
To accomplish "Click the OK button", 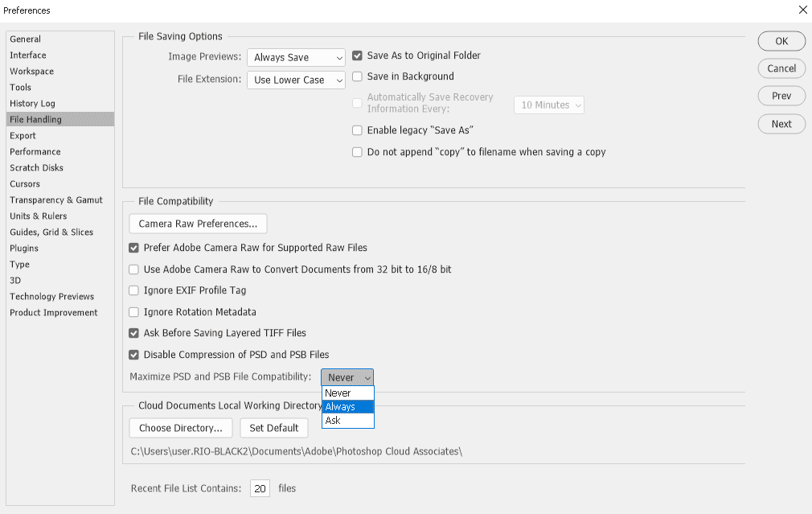I will pyautogui.click(x=781, y=41).
